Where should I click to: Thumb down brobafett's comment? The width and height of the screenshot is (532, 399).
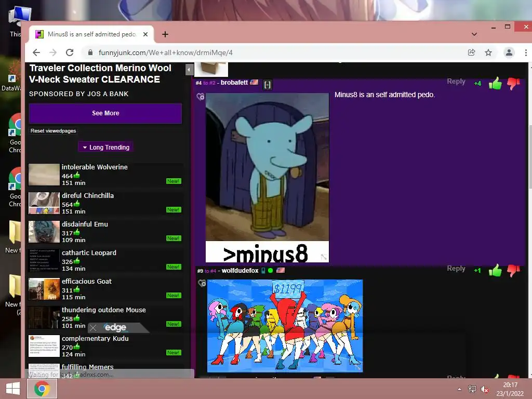tap(513, 84)
